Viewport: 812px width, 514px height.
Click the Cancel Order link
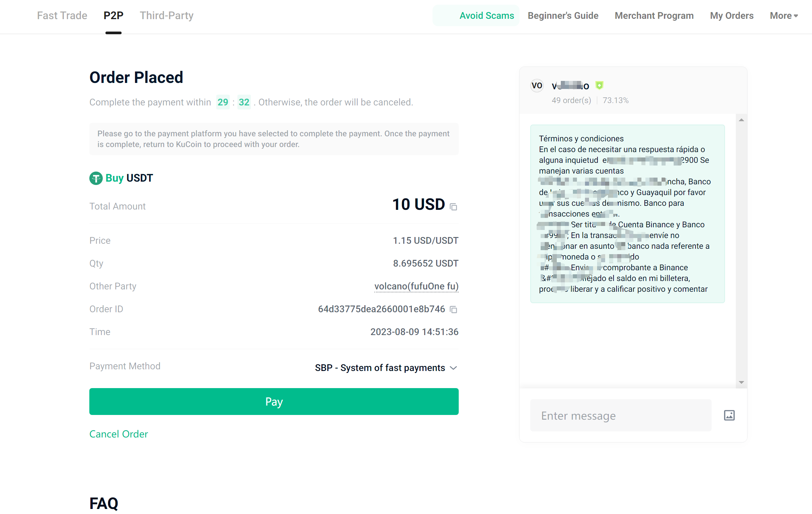click(x=119, y=434)
